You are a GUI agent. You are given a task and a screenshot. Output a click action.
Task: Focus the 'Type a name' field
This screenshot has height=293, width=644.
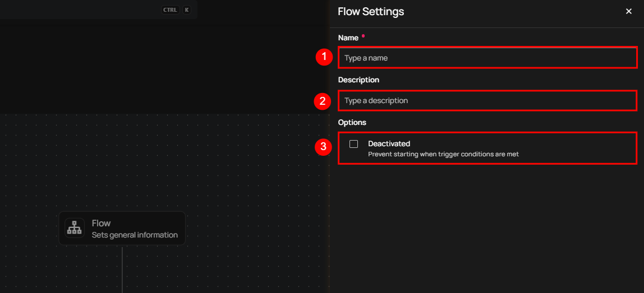[x=487, y=58]
